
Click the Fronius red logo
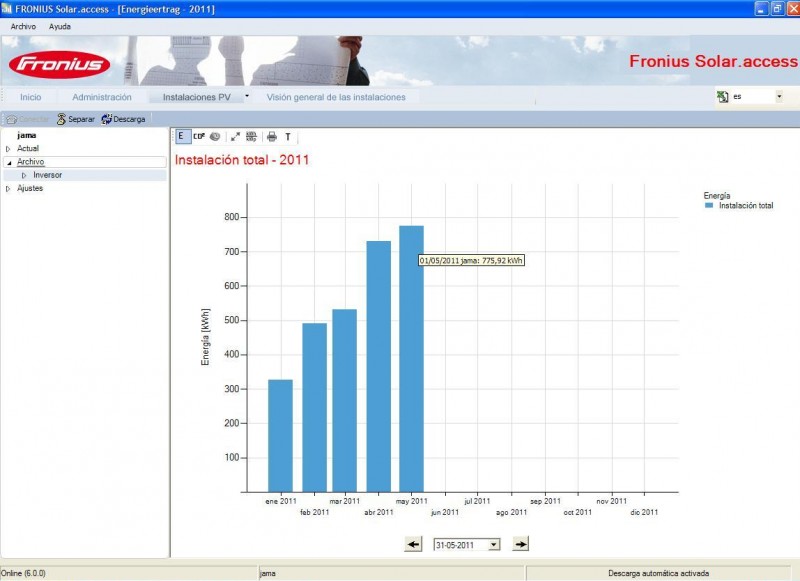pyautogui.click(x=60, y=64)
